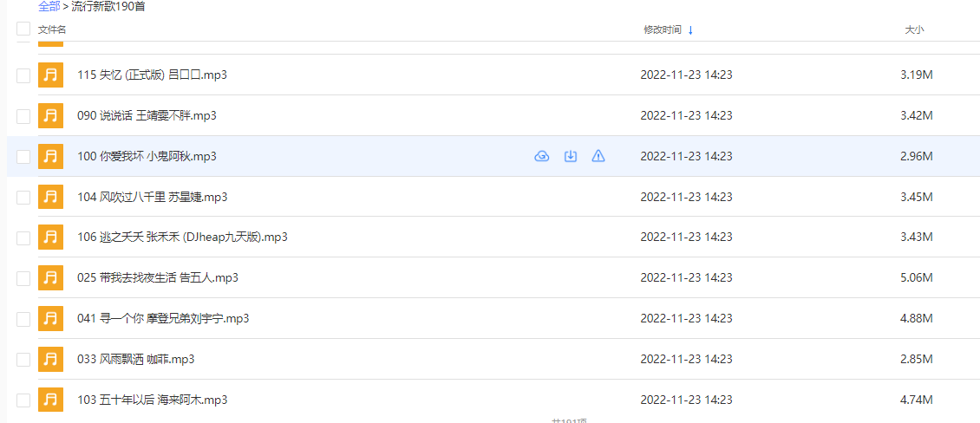
Task: Click music icon for 090 说说话 file
Action: click(50, 115)
